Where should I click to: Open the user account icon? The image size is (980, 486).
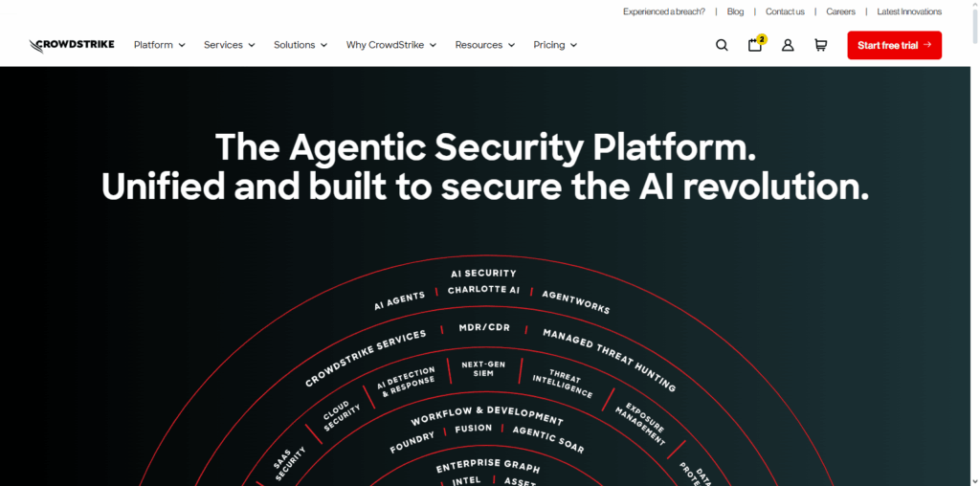click(789, 45)
